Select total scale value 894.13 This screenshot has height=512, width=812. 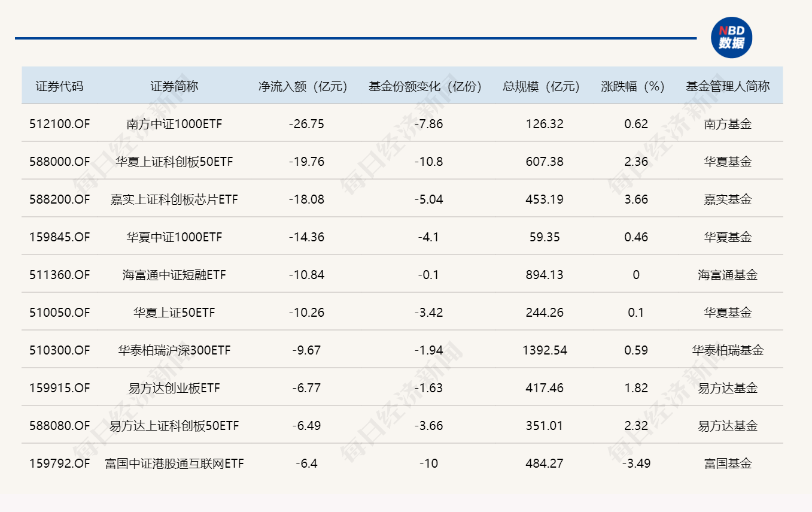tap(545, 275)
